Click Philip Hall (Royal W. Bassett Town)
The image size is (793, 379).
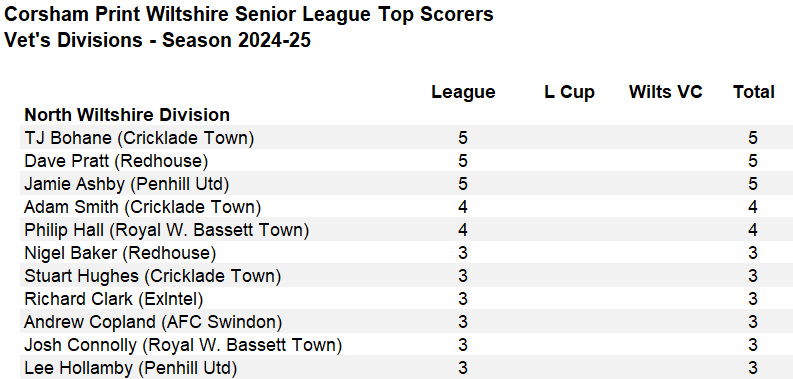tap(166, 230)
